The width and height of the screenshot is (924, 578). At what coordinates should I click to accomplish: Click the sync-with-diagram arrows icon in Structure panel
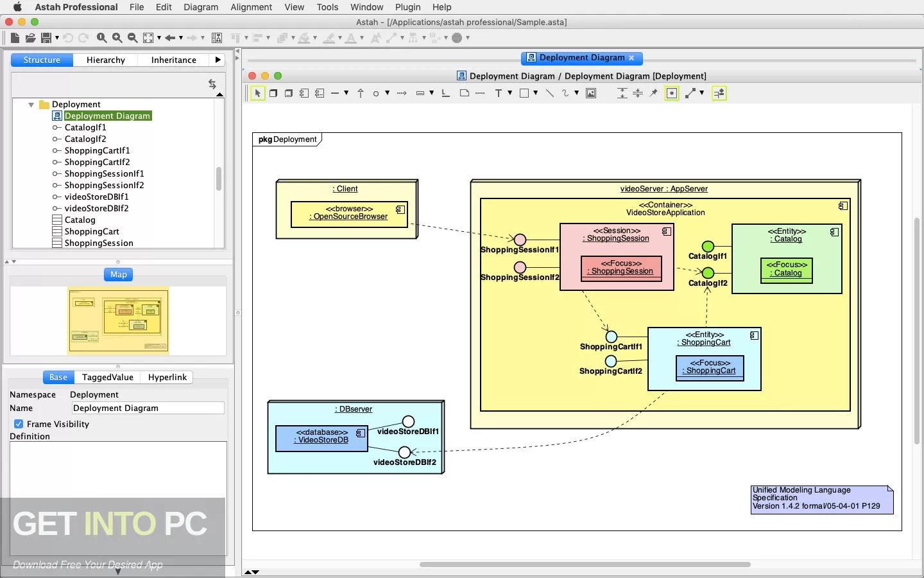(x=212, y=84)
